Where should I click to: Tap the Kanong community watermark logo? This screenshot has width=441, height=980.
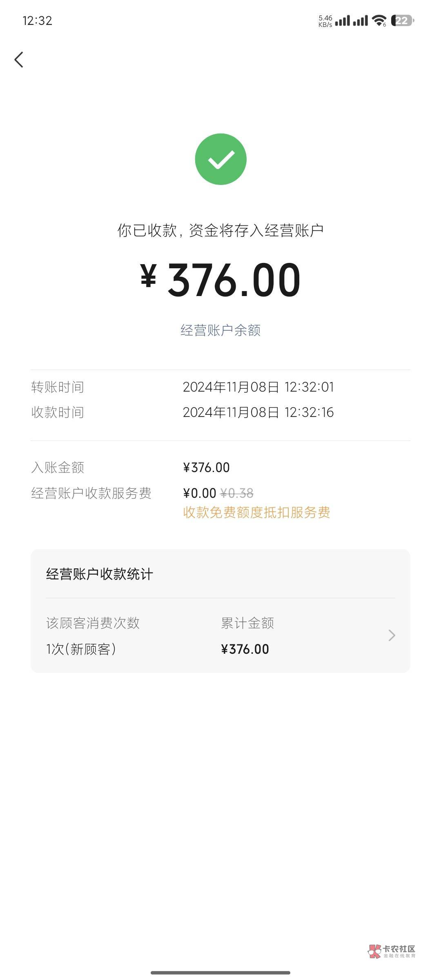[x=391, y=951]
